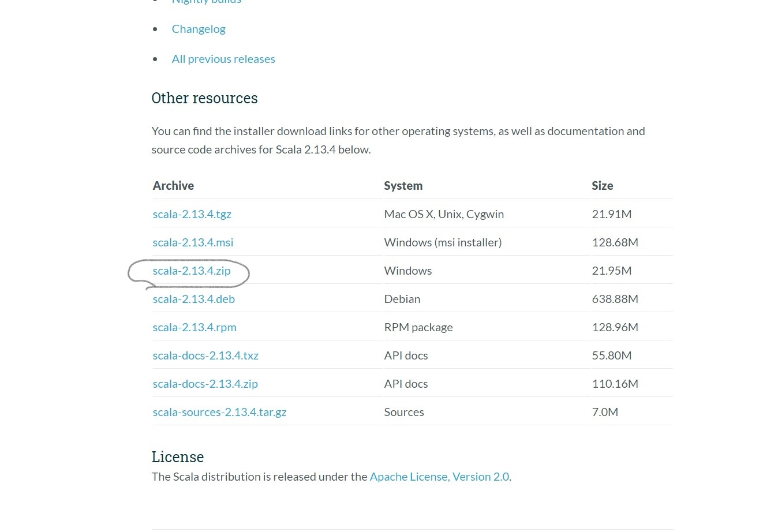Click the 'Debian' system cell
The width and height of the screenshot is (763, 532).
point(402,299)
